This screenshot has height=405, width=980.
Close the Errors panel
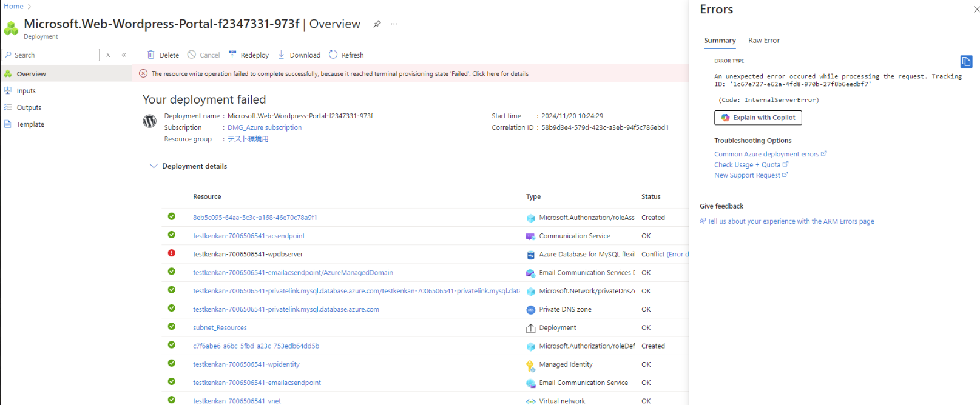click(x=976, y=10)
